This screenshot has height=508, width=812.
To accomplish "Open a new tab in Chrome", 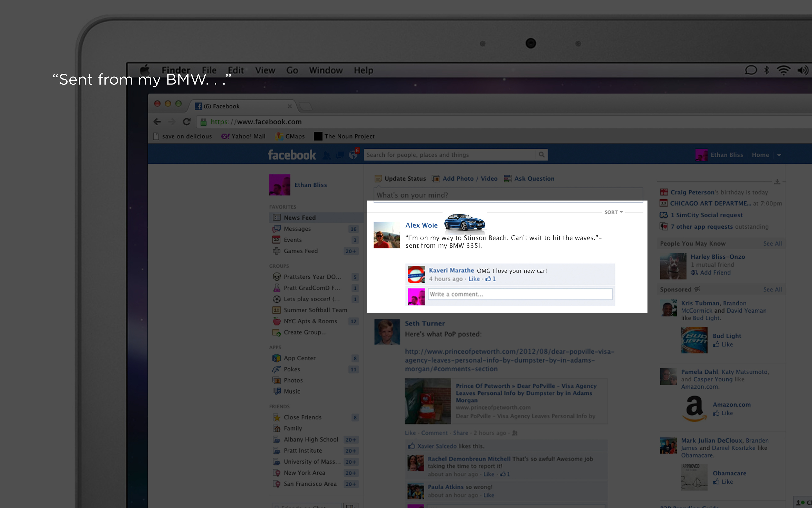I will tap(306, 106).
